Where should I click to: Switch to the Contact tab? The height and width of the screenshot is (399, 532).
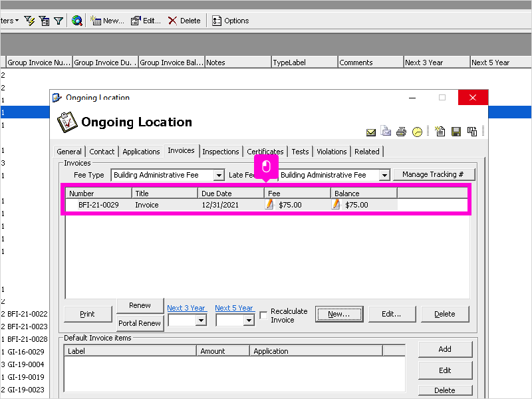102,152
